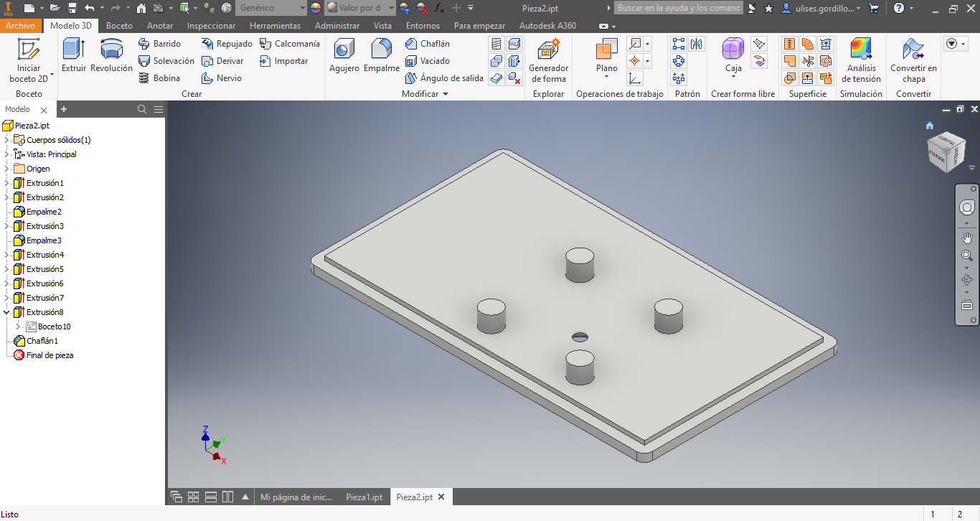The height and width of the screenshot is (521, 980).
Task: Expand the Origen folder in the browser
Action: pos(7,169)
